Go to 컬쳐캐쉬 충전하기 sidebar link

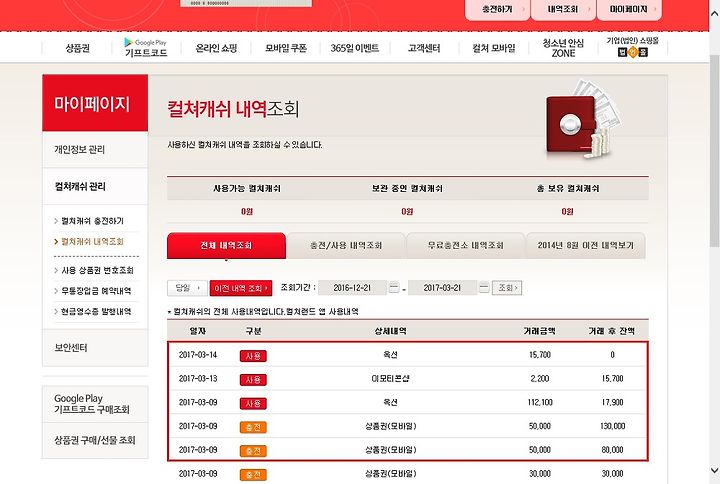tap(92, 221)
